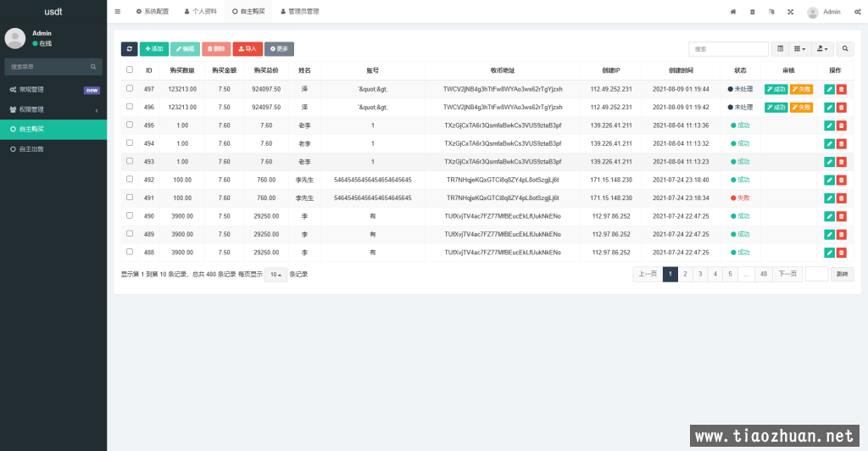Edit record 488 with pencil icon
This screenshot has width=868, height=451.
[x=829, y=253]
